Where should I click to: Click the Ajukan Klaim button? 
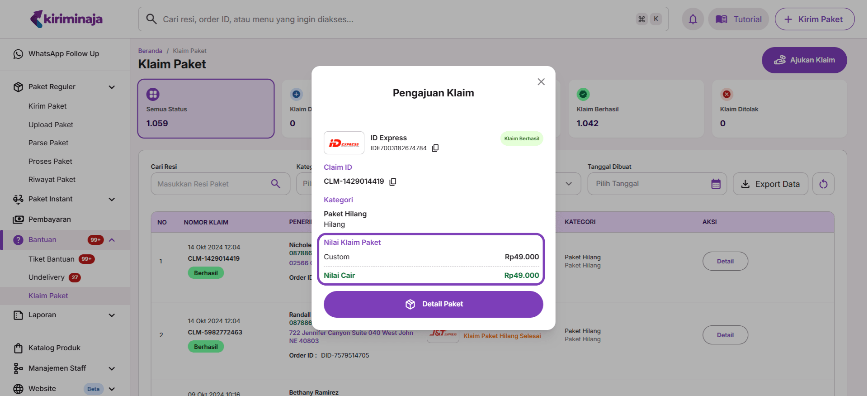[804, 60]
